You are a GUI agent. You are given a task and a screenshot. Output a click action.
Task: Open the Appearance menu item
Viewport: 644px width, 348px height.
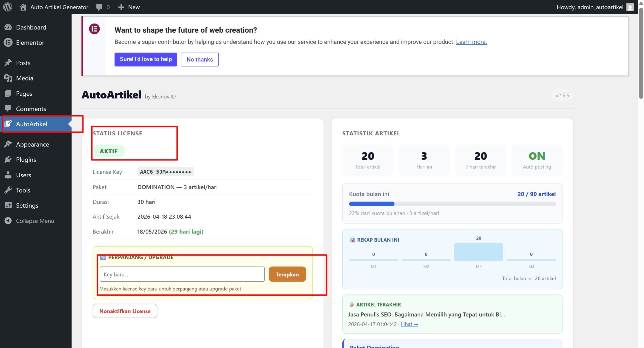pyautogui.click(x=32, y=144)
